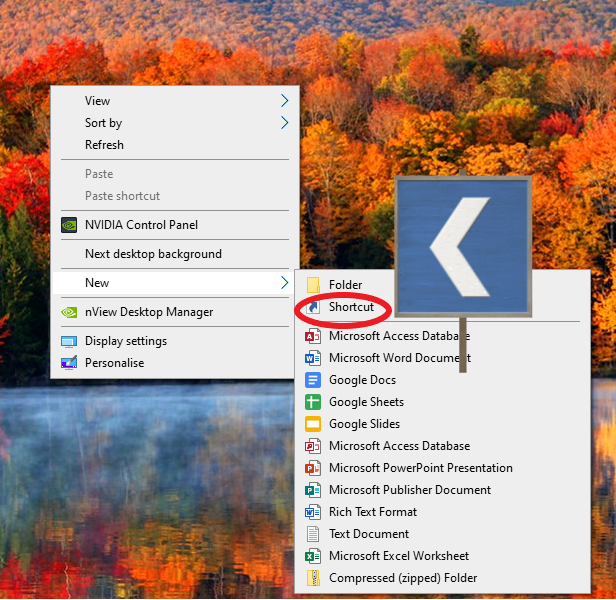Open the View menu entry
The width and height of the screenshot is (616, 600).
pos(175,101)
